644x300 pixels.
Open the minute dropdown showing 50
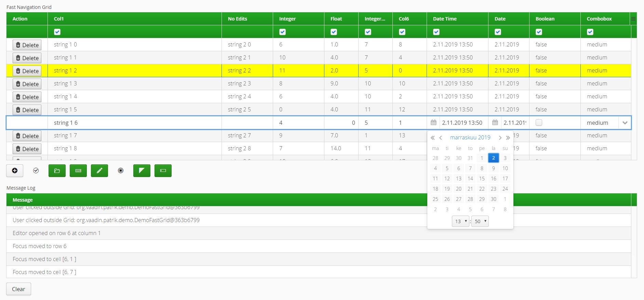[480, 221]
